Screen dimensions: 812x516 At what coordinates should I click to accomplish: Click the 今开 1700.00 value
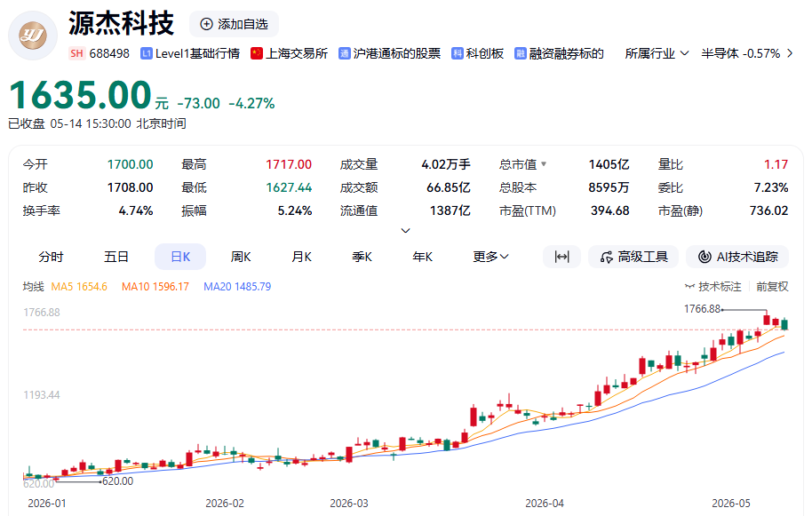pos(130,164)
